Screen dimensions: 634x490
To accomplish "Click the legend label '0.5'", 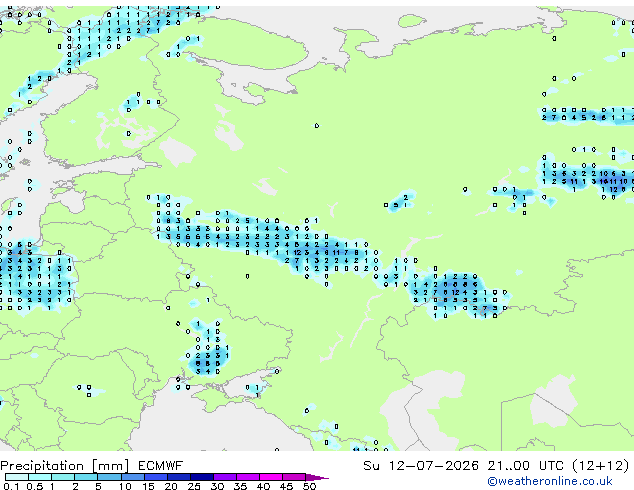I will pos(35,486).
